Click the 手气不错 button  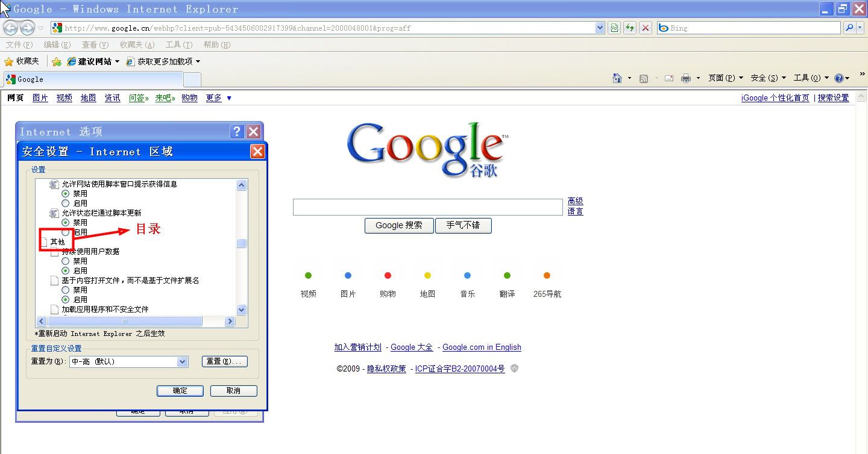coord(463,225)
